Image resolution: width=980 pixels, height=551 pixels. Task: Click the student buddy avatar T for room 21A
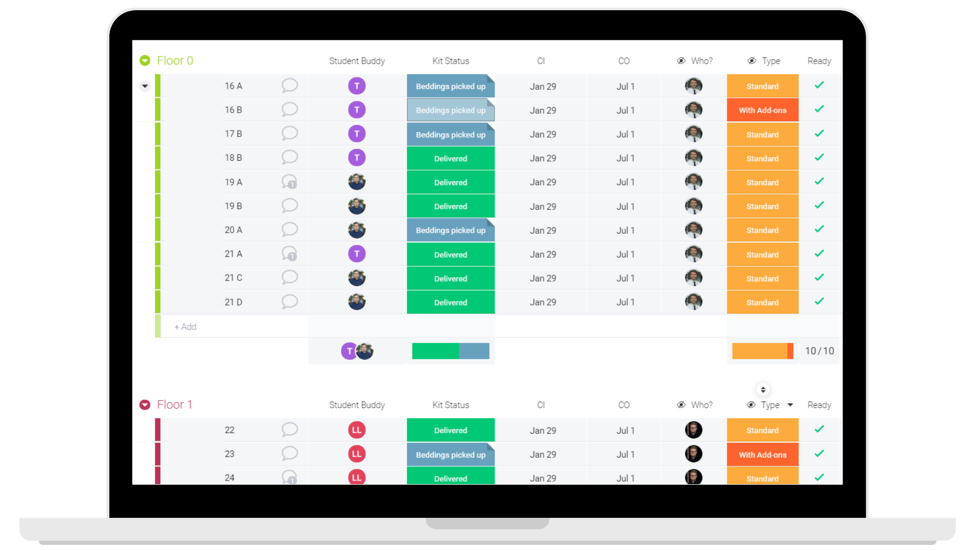357,254
